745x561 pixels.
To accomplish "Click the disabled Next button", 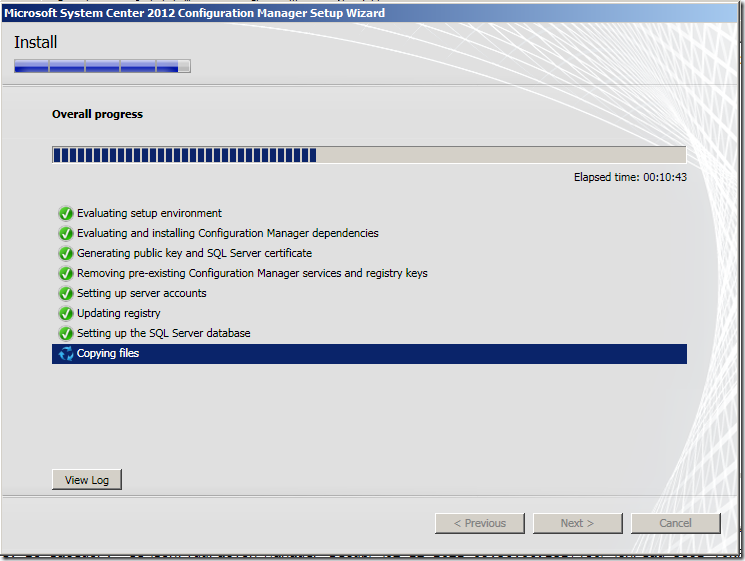I will click(577, 523).
